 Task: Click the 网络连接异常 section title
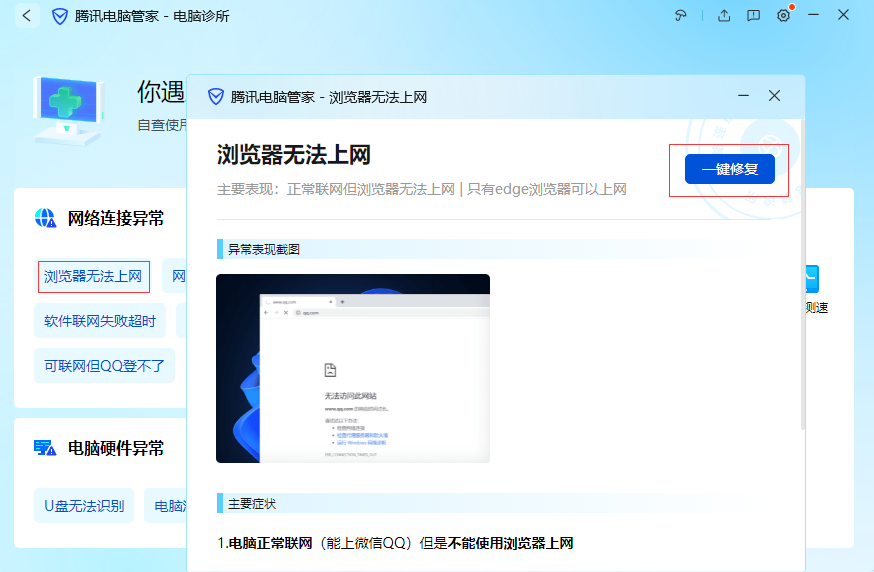pyautogui.click(x=115, y=219)
